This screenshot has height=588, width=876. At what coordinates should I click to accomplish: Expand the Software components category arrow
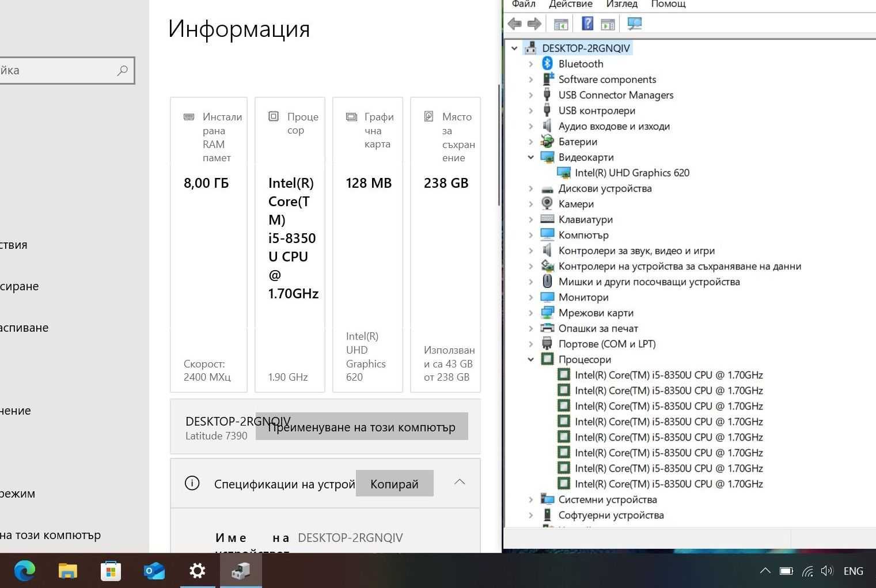(531, 79)
